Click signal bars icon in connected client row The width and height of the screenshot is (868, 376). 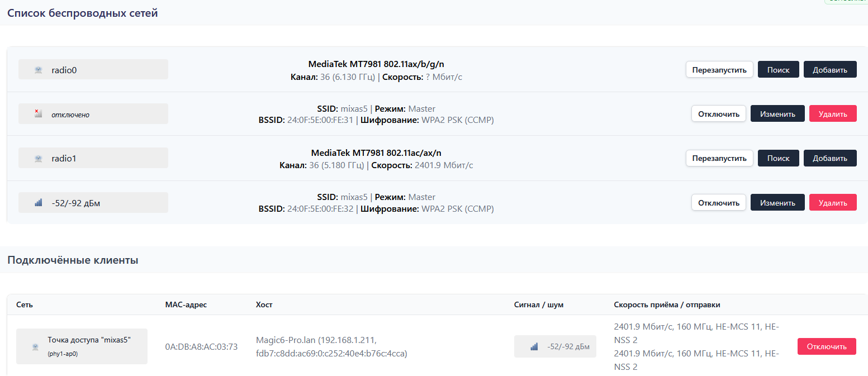(534, 347)
